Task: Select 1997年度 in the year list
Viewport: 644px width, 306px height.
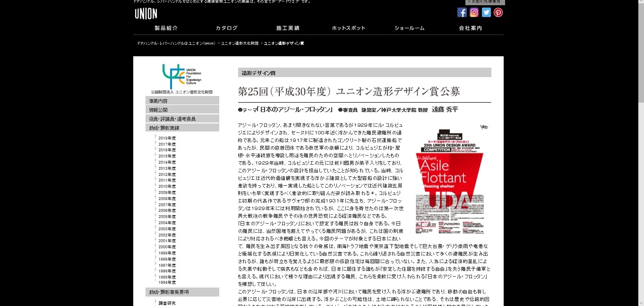Action: click(x=167, y=265)
